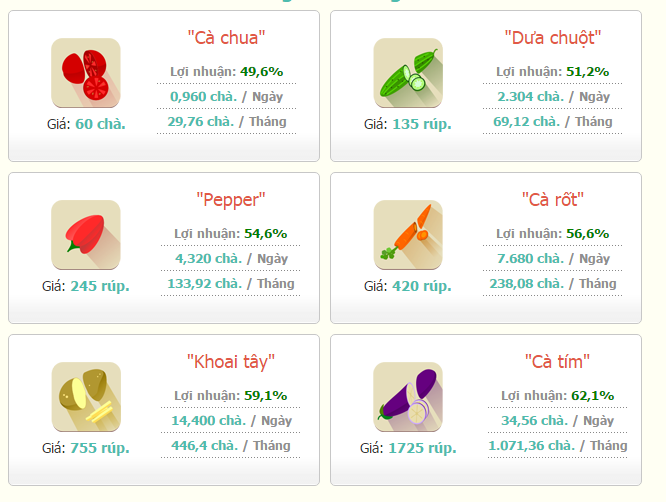
Task: Click carrot price 420 rúp.
Action: click(422, 286)
